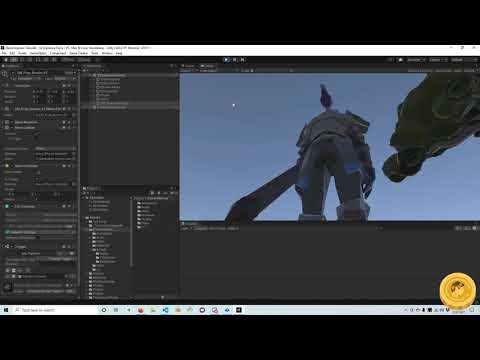Click the Clear button in Console
The height and width of the screenshot is (360, 480).
click(x=185, y=228)
